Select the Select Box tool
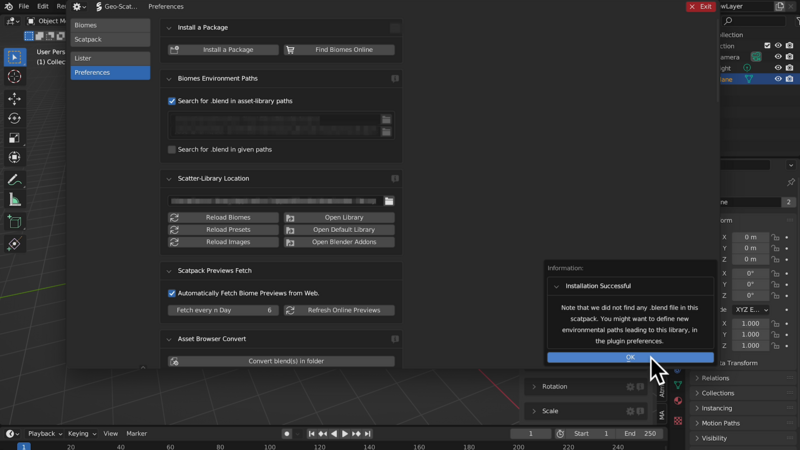The height and width of the screenshot is (450, 800). coord(14,57)
